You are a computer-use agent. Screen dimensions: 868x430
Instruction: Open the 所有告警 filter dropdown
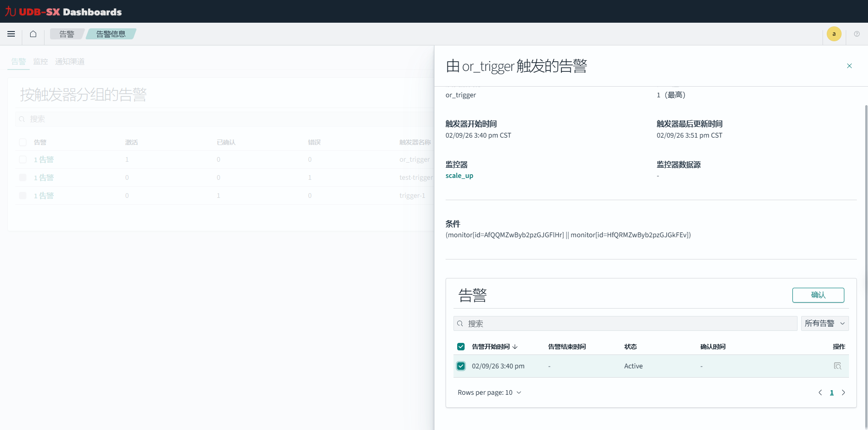coord(824,323)
